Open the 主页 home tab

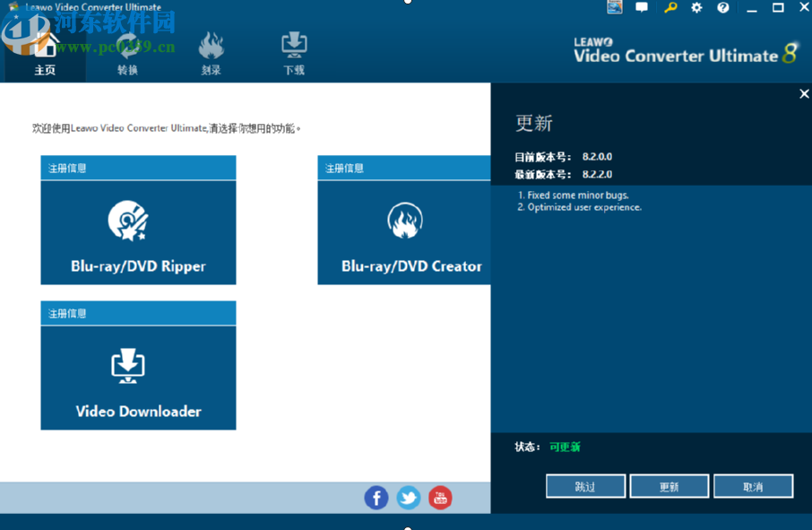click(x=45, y=54)
